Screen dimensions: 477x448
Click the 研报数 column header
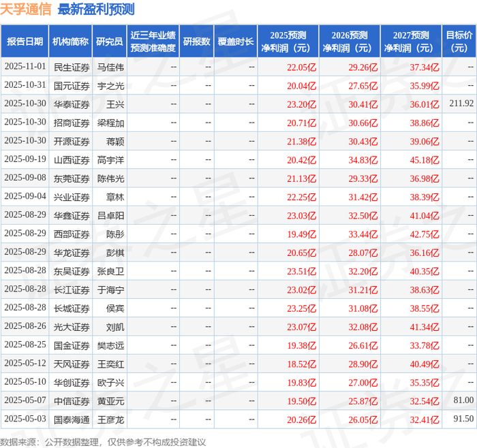point(196,42)
